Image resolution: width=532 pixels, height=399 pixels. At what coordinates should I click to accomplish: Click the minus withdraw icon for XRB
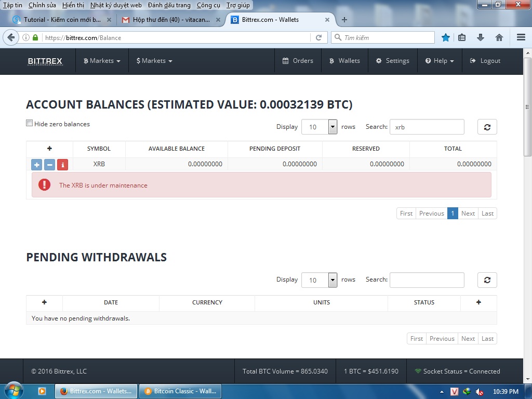click(49, 165)
